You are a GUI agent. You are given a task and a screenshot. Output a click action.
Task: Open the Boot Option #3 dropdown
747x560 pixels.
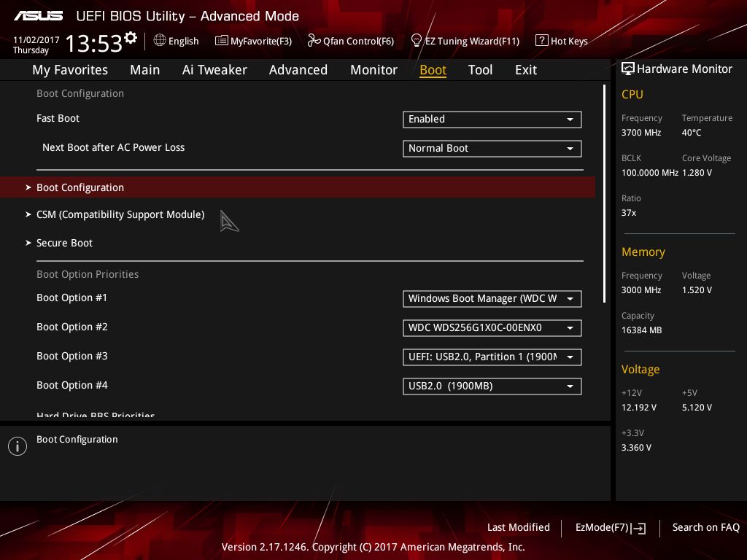(492, 357)
